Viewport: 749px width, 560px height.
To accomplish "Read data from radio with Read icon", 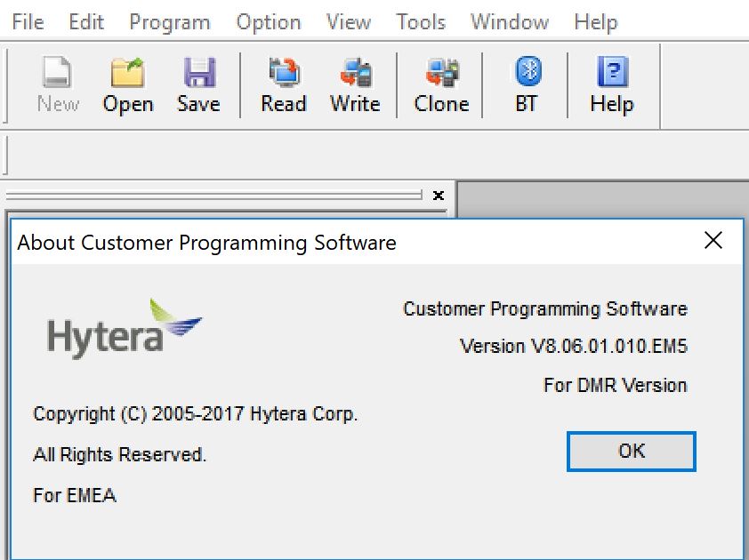I will click(284, 85).
